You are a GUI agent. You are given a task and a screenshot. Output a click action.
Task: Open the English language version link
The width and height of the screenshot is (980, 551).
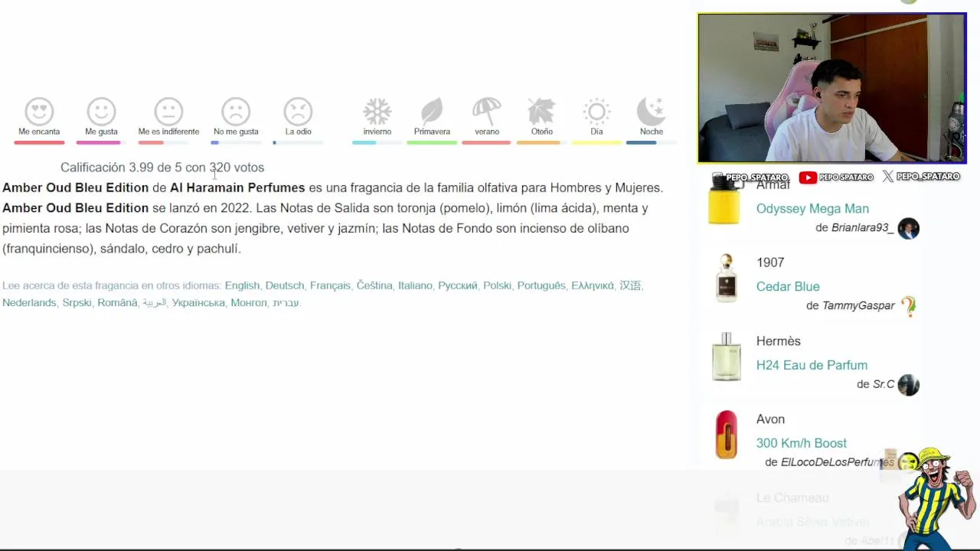click(x=242, y=285)
